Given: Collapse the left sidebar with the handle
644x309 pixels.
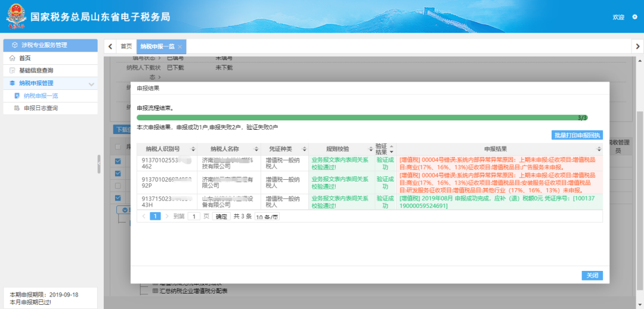Looking at the screenshot, I should click(99, 164).
